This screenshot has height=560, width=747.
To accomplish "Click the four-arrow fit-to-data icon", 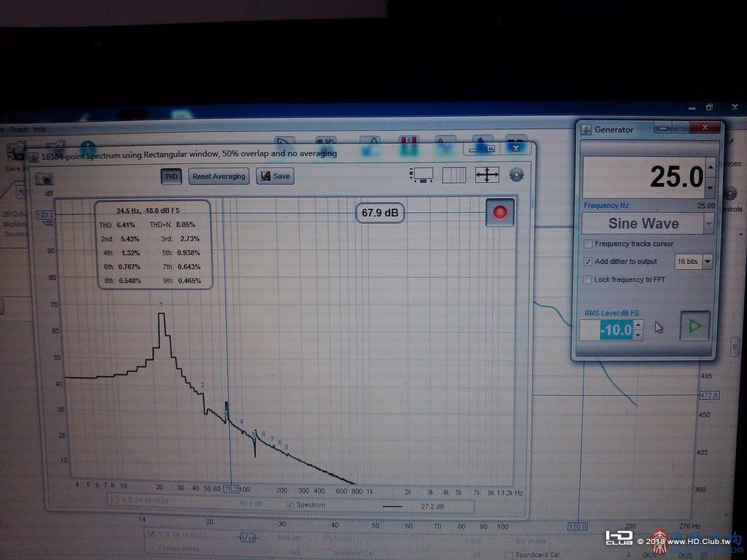I will point(487,175).
